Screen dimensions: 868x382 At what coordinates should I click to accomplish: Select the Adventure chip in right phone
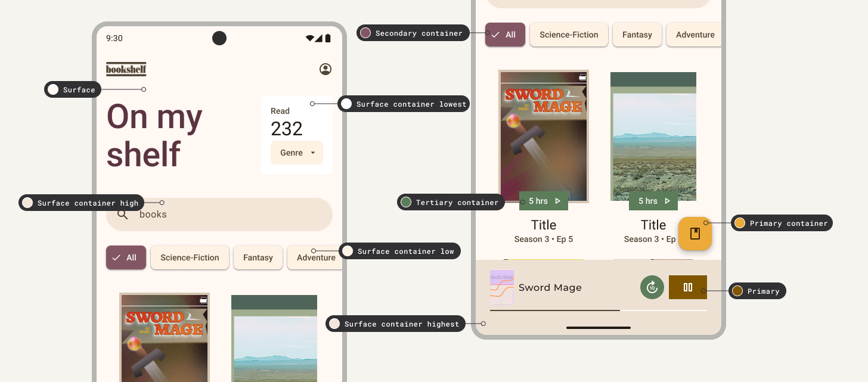click(x=695, y=35)
